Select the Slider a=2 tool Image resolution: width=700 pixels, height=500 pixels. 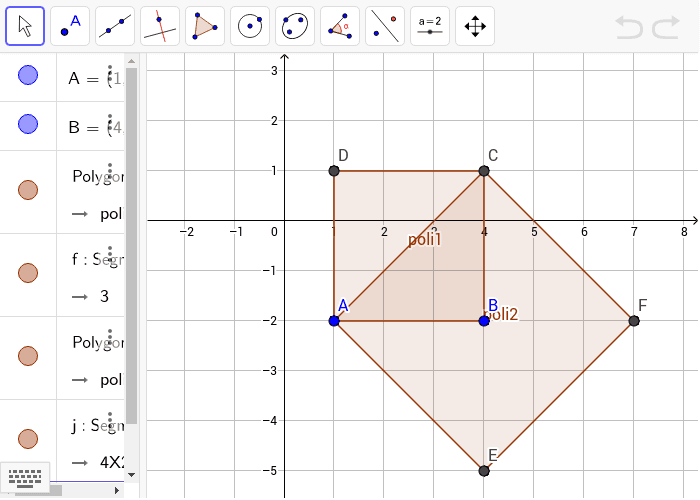tap(430, 26)
